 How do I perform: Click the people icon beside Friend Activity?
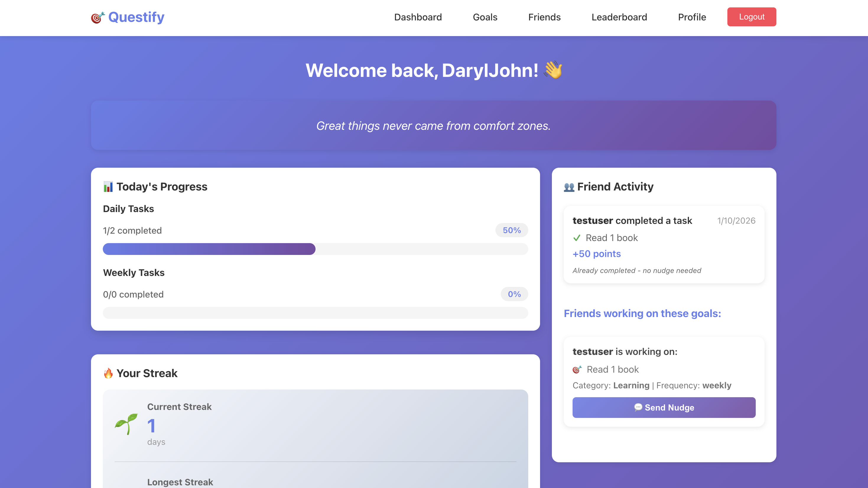(569, 187)
